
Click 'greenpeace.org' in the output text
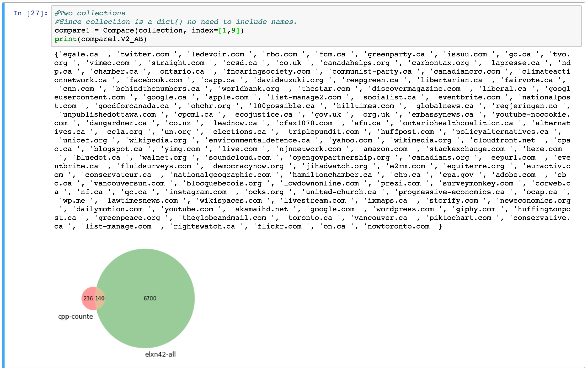pos(129,218)
